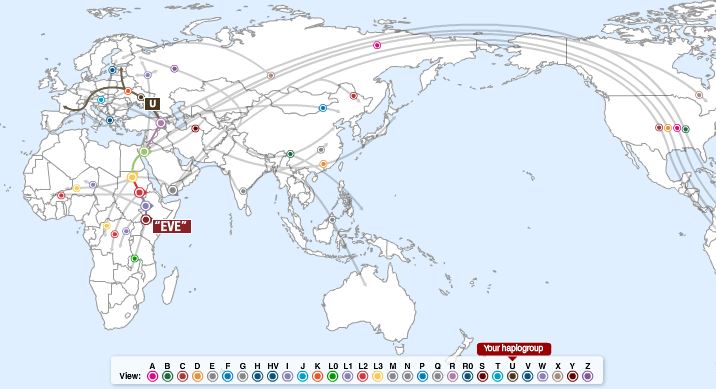Click the pink map marker in northern Siberia
This screenshot has width=716, height=389.
(x=377, y=45)
